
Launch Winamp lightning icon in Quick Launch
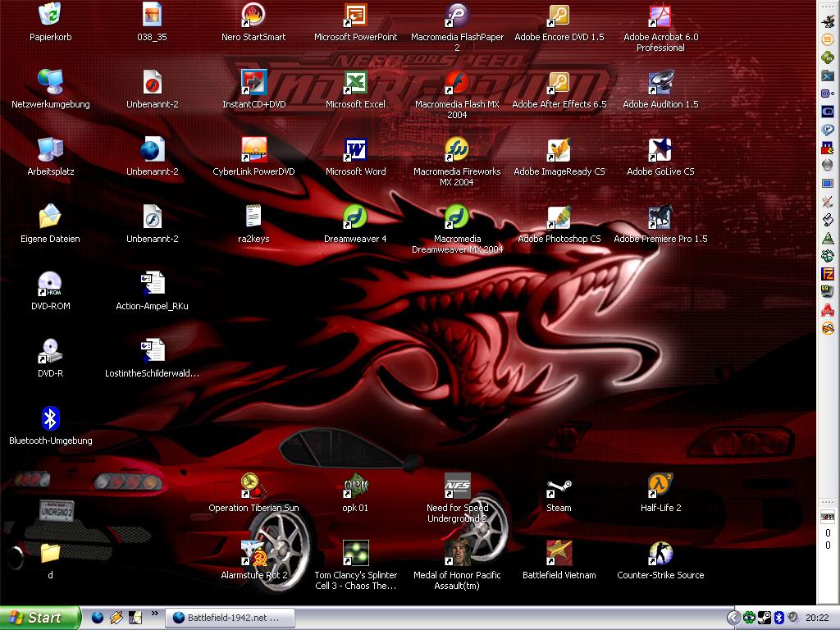[x=116, y=618]
